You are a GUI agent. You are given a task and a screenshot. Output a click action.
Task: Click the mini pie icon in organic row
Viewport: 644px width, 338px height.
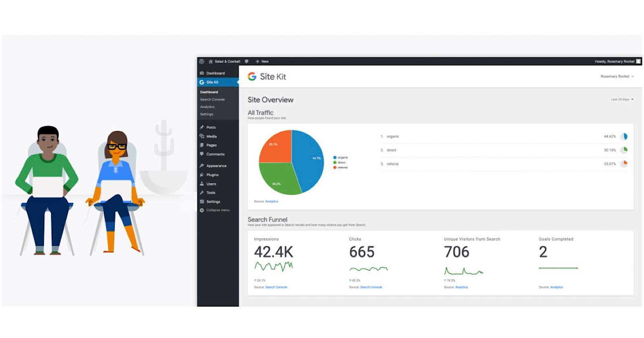click(624, 136)
